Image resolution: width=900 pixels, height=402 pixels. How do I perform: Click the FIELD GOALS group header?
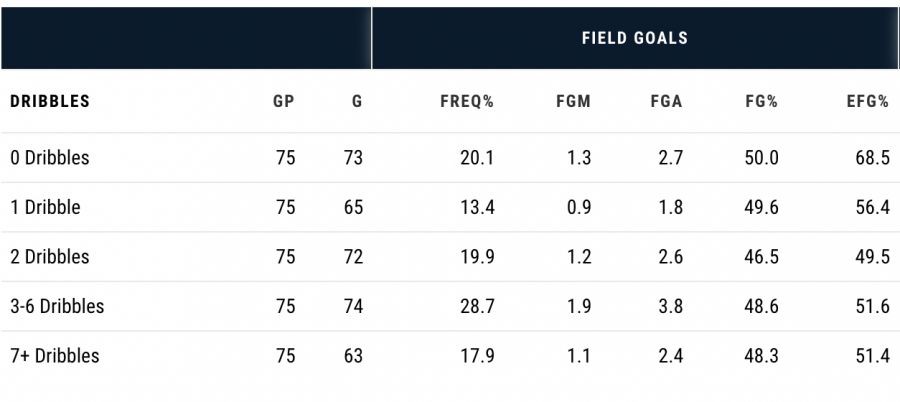(x=635, y=38)
